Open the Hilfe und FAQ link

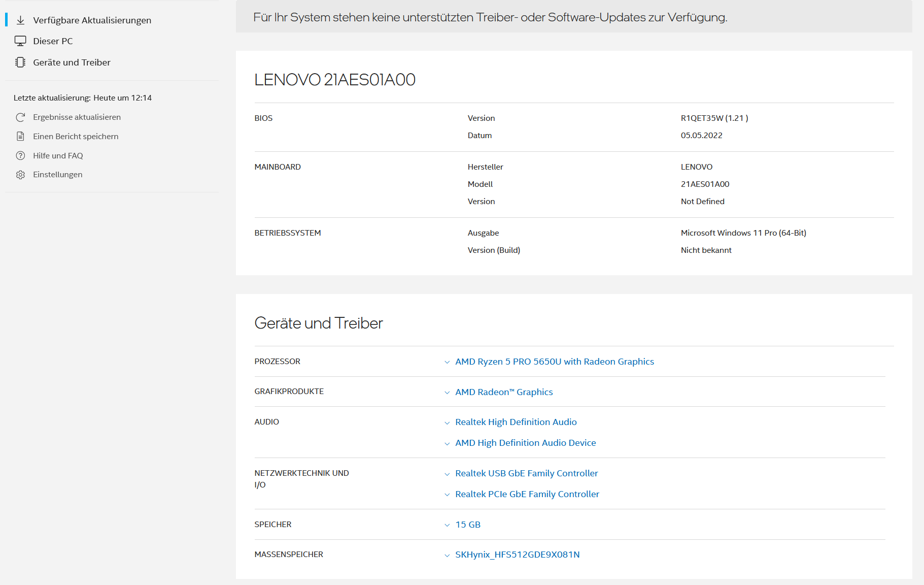(58, 155)
